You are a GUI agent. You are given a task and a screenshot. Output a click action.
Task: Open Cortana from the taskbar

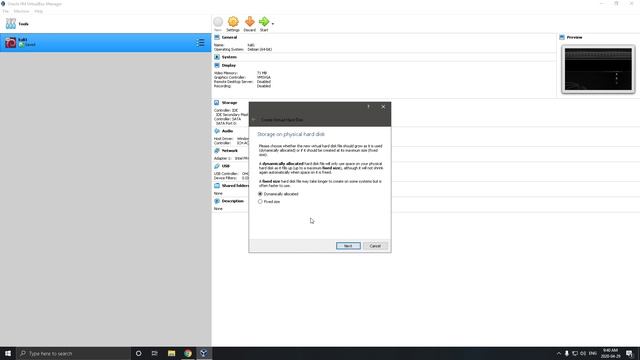click(x=138, y=353)
